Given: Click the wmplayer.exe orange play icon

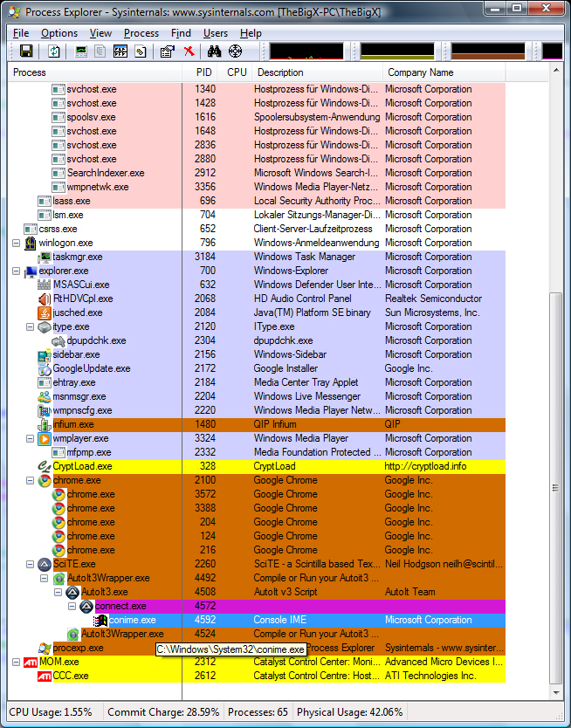Looking at the screenshot, I should [x=45, y=438].
